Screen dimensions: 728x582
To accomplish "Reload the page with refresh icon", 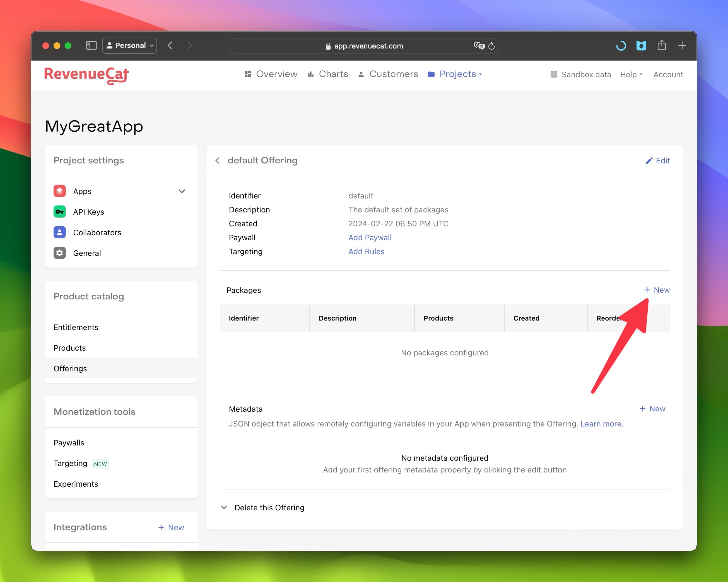I will pos(491,46).
